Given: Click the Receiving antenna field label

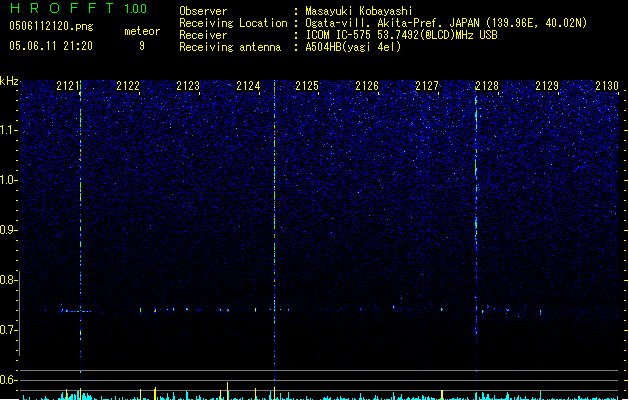Looking at the screenshot, I should point(230,47).
